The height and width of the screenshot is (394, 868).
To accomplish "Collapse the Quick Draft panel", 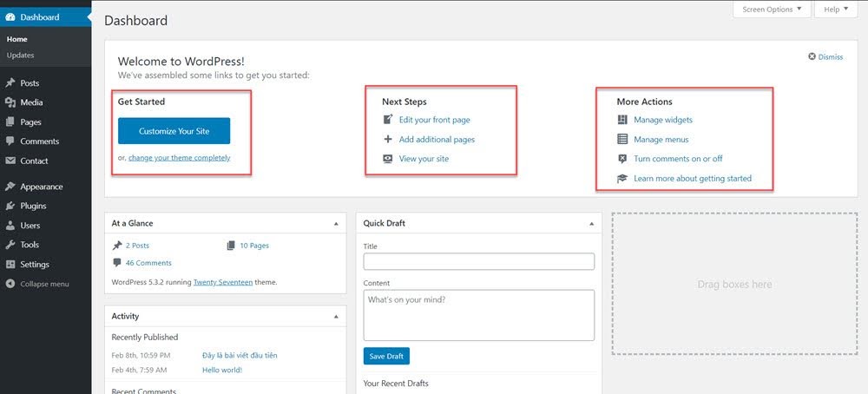I will pos(591,224).
